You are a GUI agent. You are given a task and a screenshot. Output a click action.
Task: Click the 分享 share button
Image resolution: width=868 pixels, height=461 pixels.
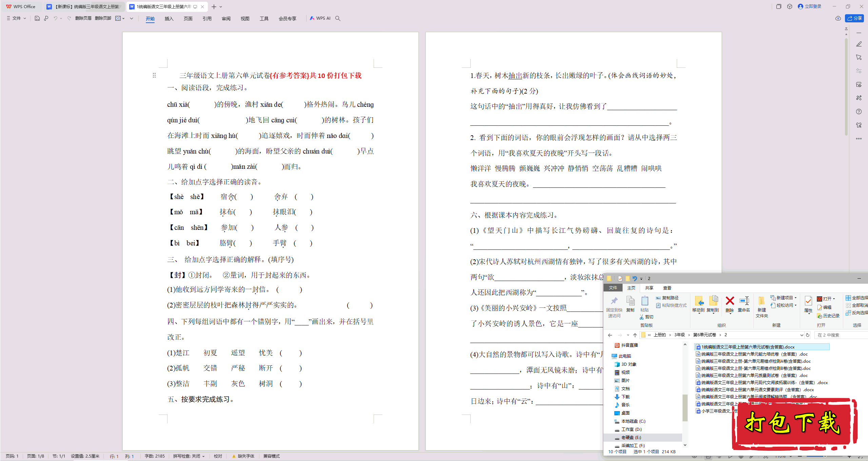(x=854, y=18)
